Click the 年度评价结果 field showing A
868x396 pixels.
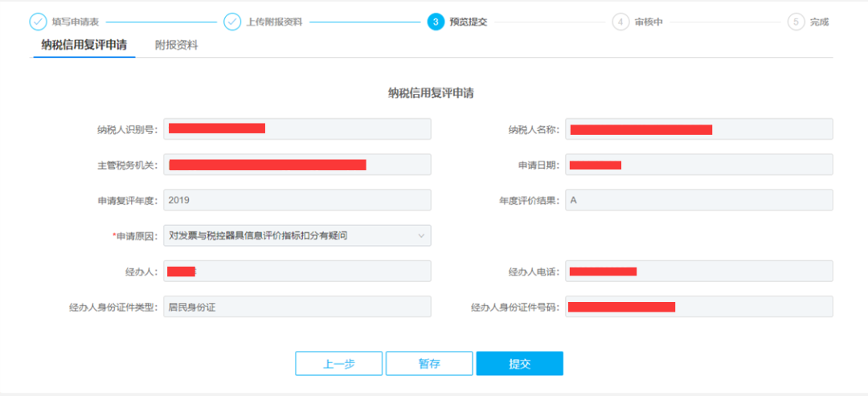tap(699, 200)
